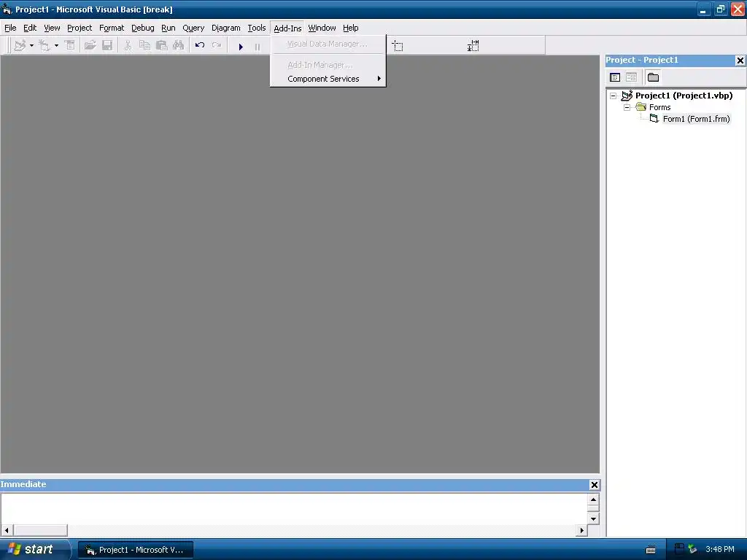Collapse the Forms folder node
The width and height of the screenshot is (747, 560).
(627, 108)
